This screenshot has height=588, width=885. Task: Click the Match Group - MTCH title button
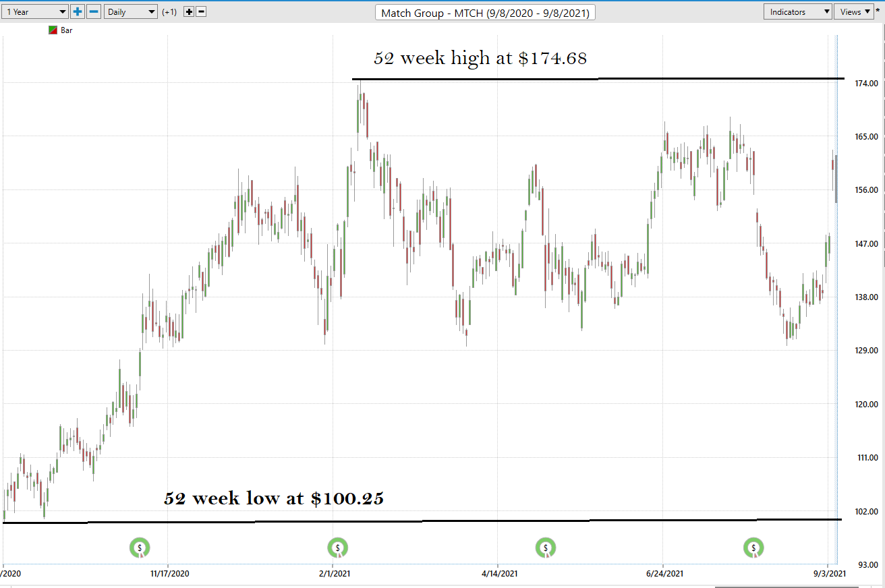[485, 13]
